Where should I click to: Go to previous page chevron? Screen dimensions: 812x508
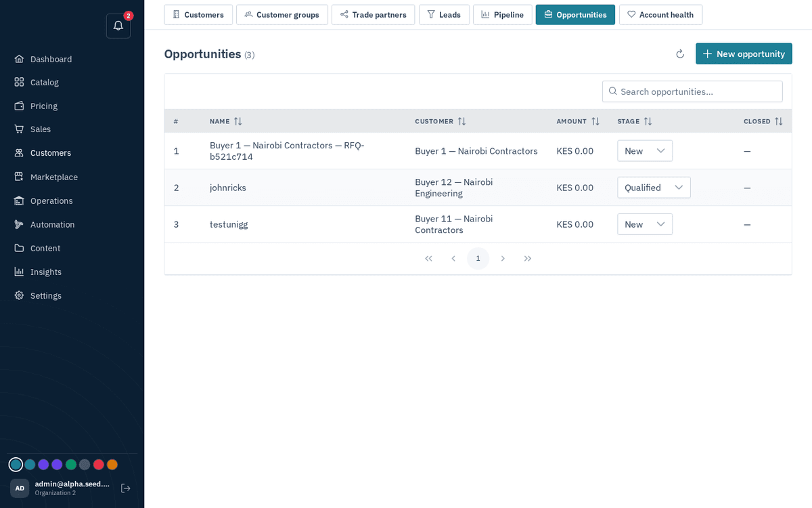click(x=453, y=258)
